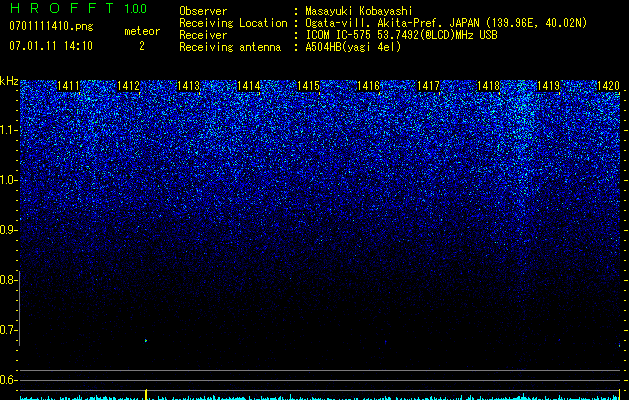Click the 1417 time marker
This screenshot has height=400, width=629.
click(x=428, y=86)
